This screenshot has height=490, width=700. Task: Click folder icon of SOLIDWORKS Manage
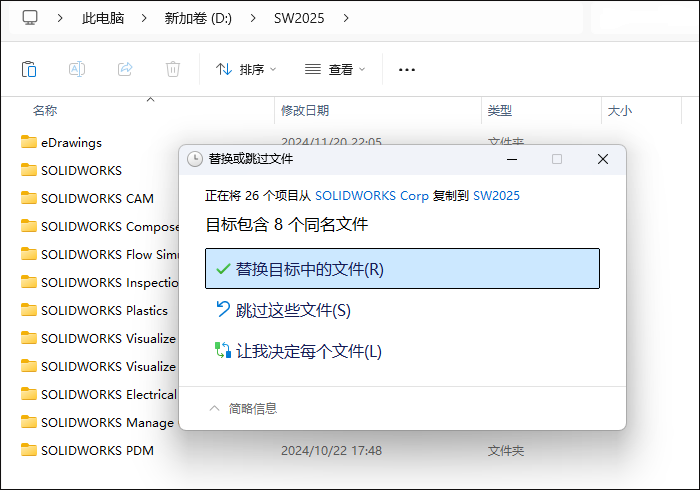tap(29, 422)
